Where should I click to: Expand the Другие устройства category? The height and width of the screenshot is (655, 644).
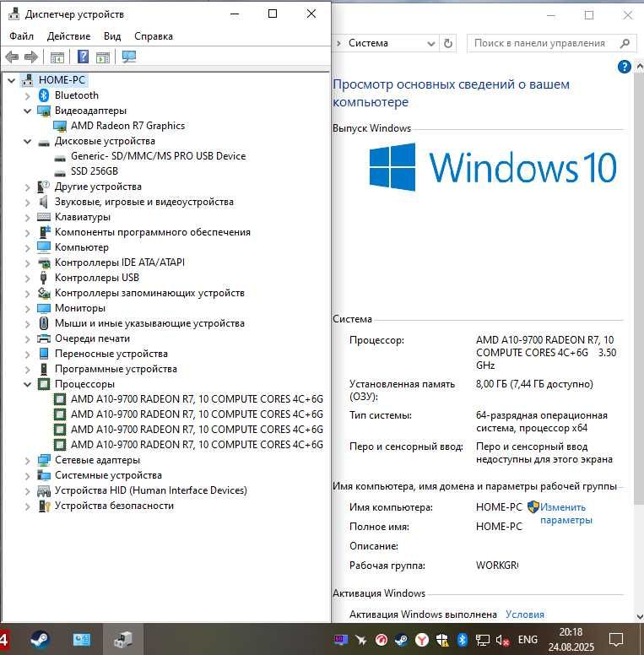pyautogui.click(x=28, y=187)
